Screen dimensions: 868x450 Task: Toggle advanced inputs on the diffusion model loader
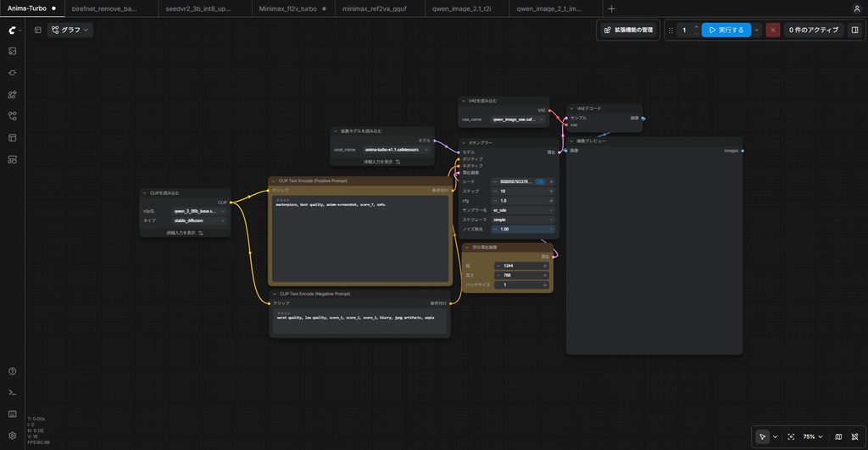click(x=382, y=162)
